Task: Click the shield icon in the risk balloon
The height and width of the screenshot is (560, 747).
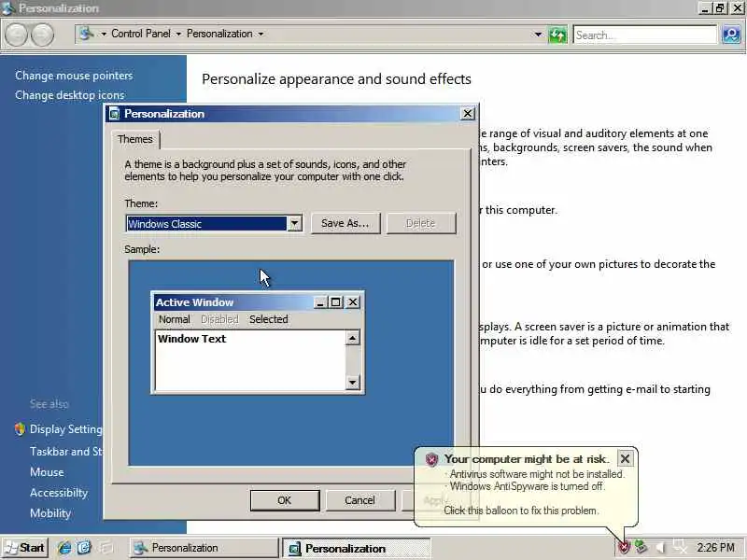Action: (431, 459)
